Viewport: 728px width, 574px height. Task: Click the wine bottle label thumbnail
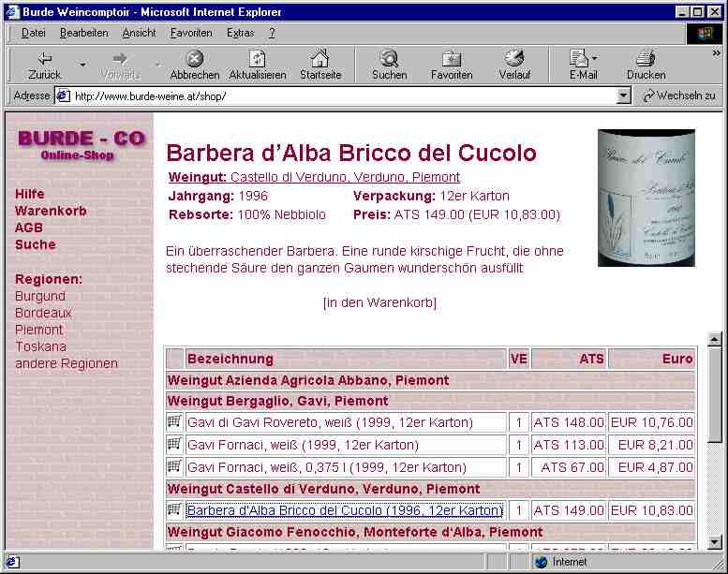tap(646, 198)
